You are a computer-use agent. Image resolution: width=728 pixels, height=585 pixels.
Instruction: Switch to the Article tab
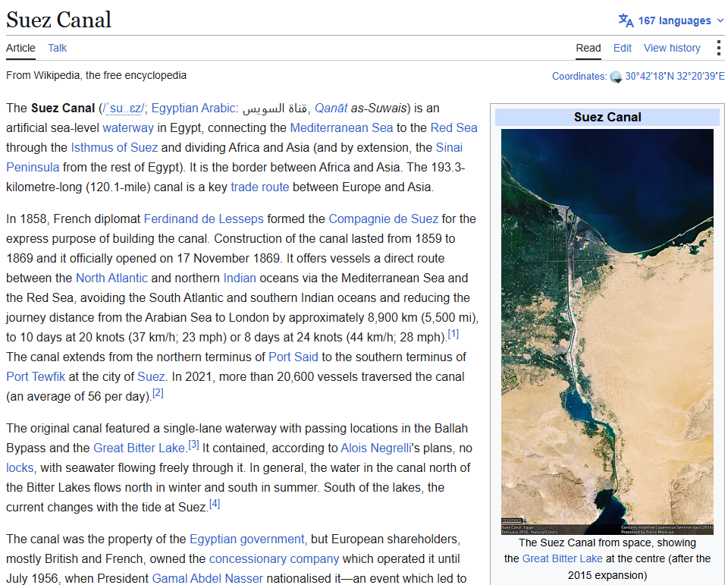20,48
